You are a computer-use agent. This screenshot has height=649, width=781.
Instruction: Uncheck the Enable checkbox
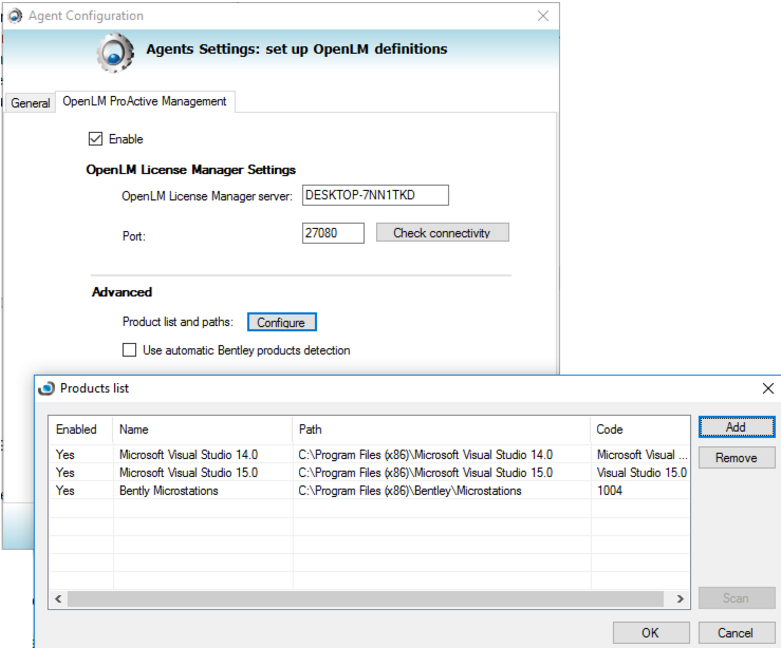96,139
